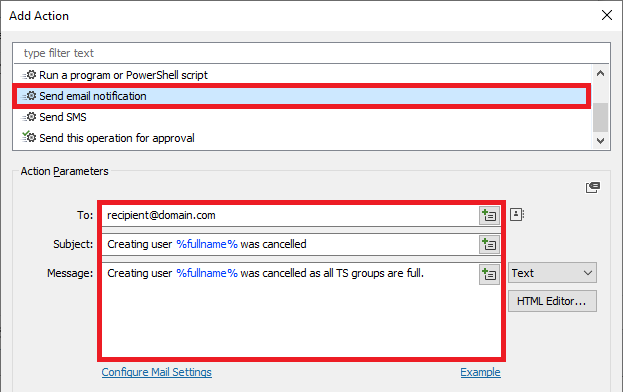This screenshot has height=392, width=623.
Task: Close the Add Action dialog
Action: [x=607, y=15]
